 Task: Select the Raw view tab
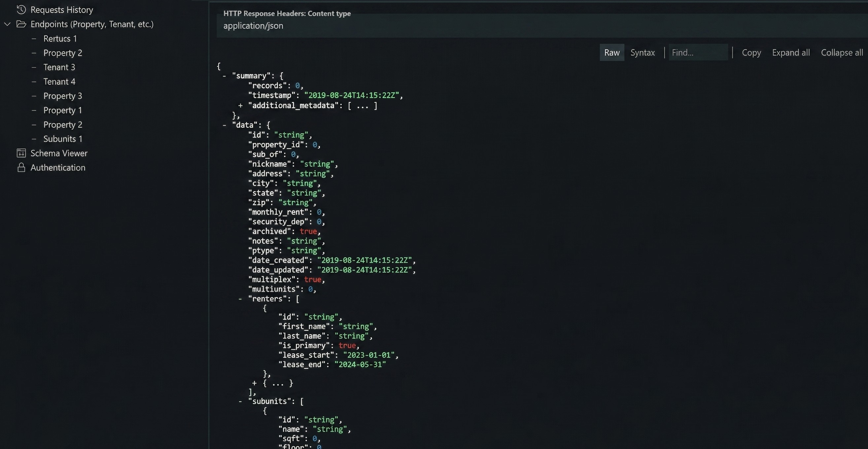point(611,52)
